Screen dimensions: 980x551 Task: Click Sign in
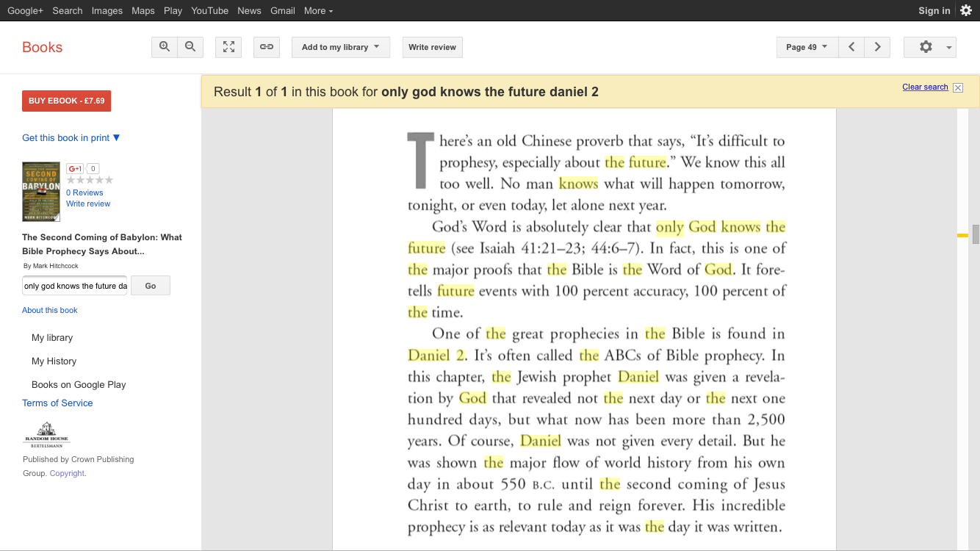coord(934,10)
